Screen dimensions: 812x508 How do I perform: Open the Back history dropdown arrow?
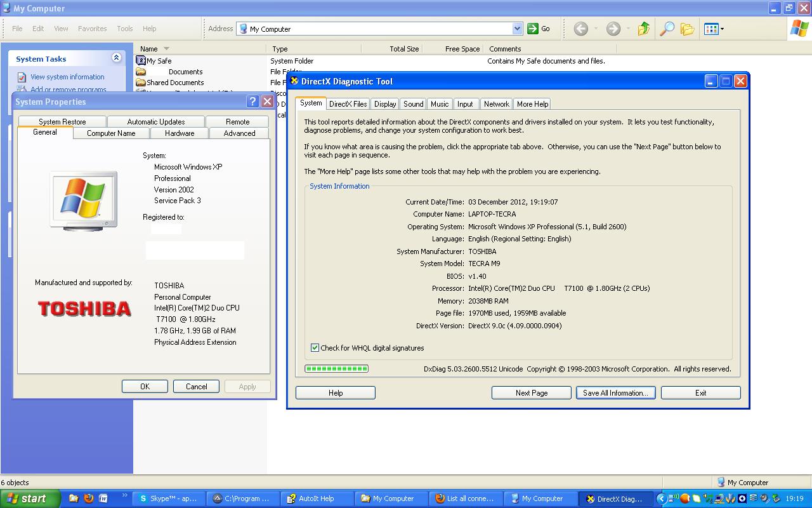[x=596, y=29]
